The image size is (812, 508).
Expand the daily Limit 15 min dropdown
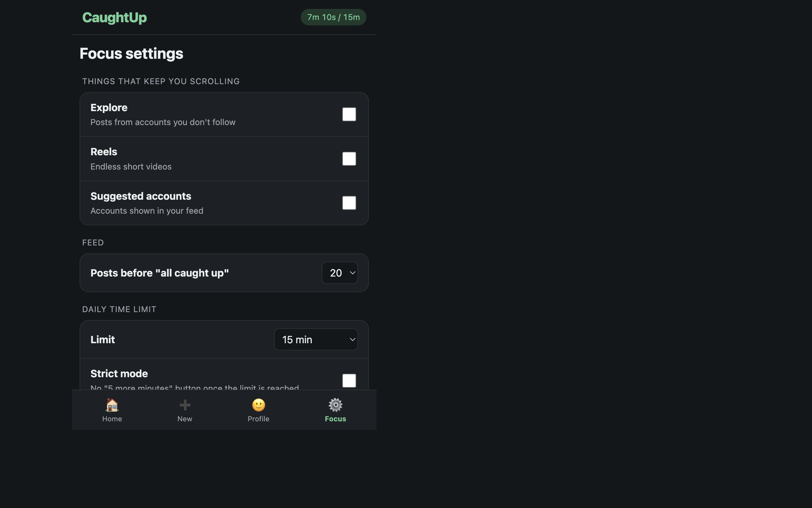point(316,339)
